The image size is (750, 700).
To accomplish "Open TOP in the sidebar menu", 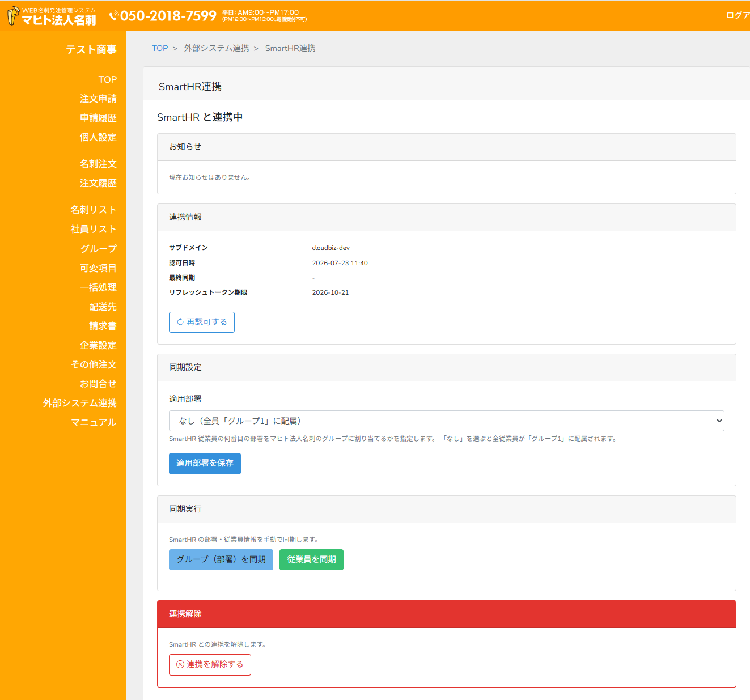I will click(107, 79).
